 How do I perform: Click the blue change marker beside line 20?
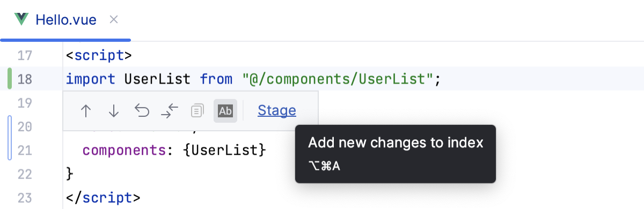pos(10,138)
